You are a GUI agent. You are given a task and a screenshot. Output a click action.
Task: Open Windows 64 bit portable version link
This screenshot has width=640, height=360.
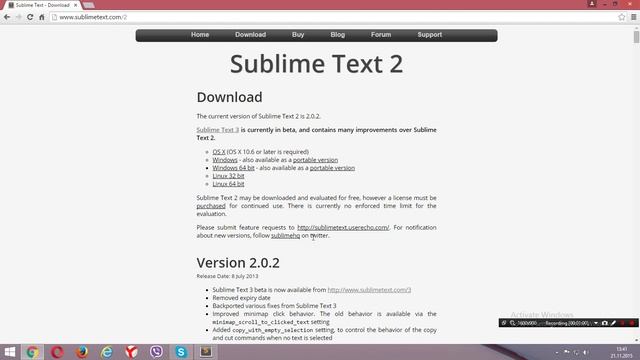332,168
